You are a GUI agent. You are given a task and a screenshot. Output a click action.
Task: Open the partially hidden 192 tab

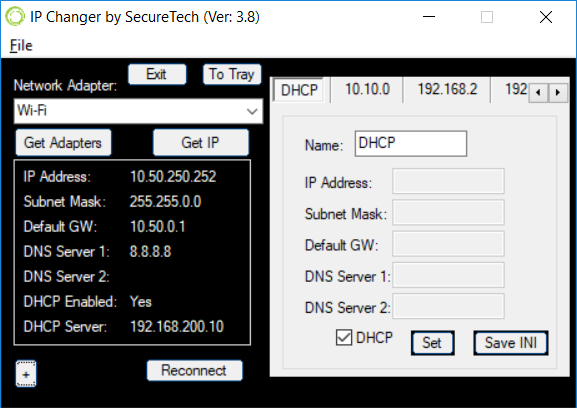511,89
